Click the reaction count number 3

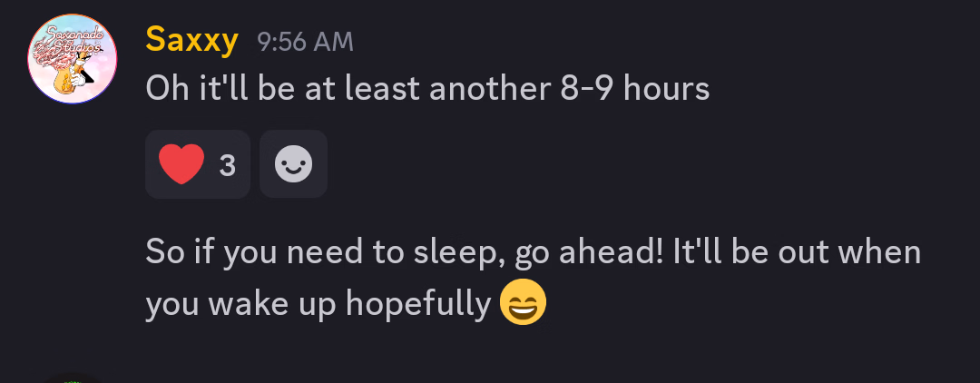(x=228, y=165)
